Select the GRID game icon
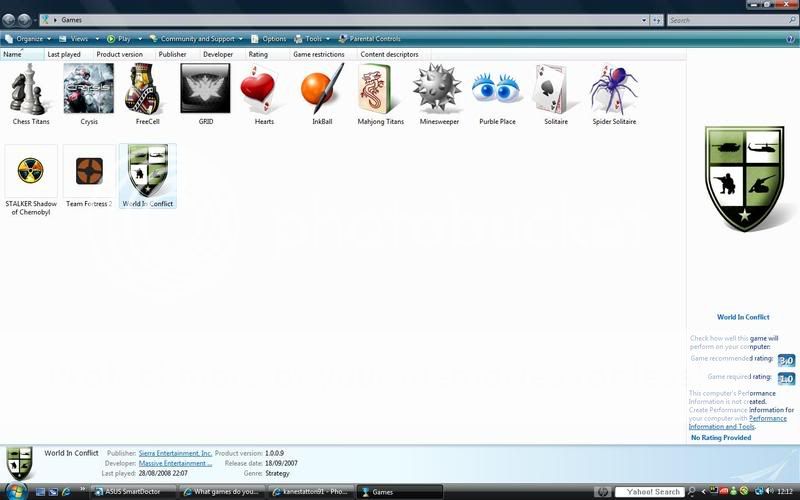This screenshot has width=800, height=500. (206, 89)
